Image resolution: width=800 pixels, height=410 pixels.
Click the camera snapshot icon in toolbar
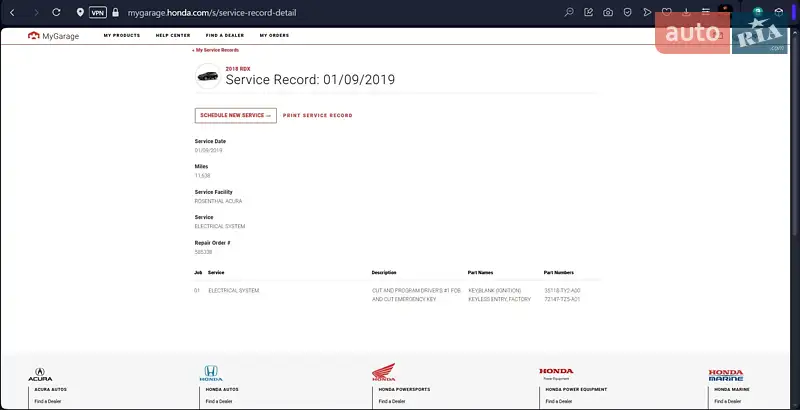click(608, 13)
